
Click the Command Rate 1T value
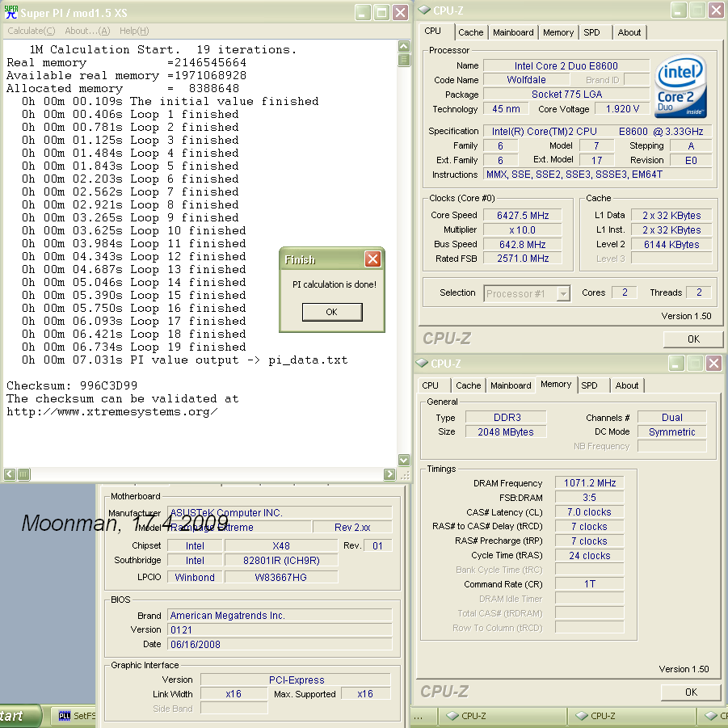pos(590,584)
